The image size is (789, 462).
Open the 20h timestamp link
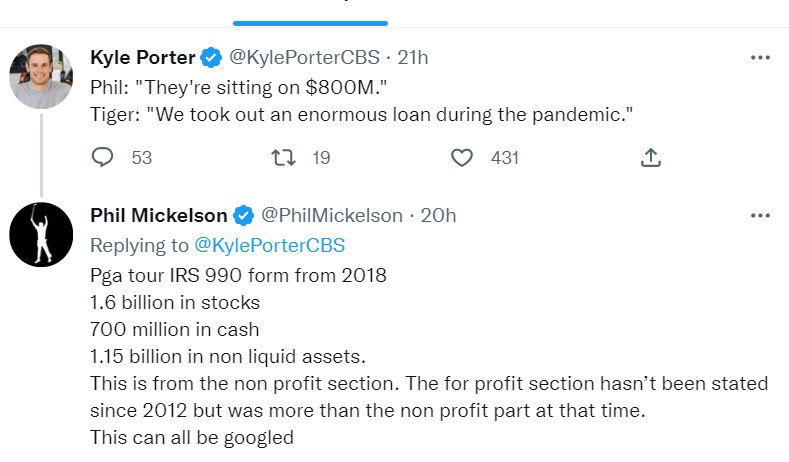pos(439,216)
